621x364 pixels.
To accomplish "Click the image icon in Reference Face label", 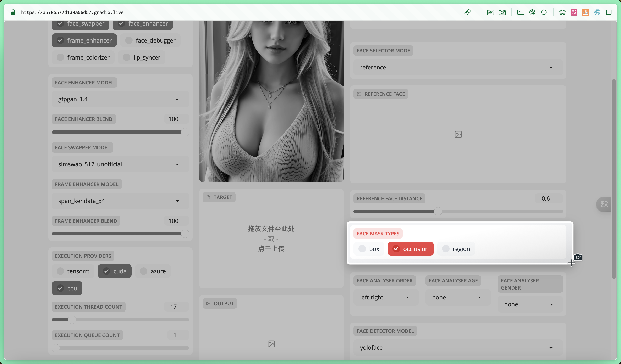I will (359, 94).
